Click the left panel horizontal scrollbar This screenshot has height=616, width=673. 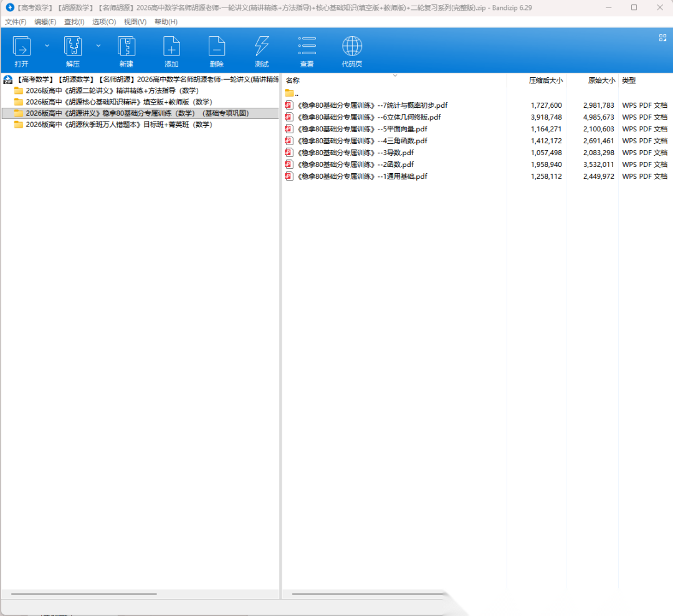pyautogui.click(x=137, y=594)
